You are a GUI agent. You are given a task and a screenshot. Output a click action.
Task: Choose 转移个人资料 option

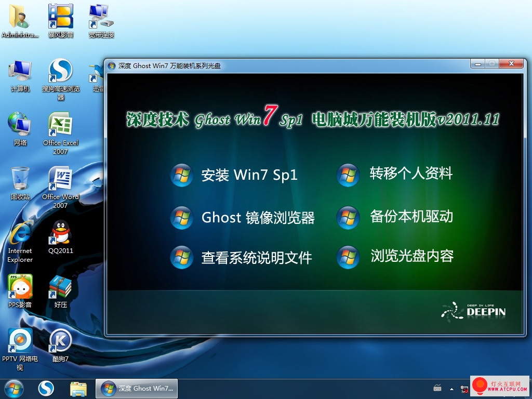pos(394,175)
